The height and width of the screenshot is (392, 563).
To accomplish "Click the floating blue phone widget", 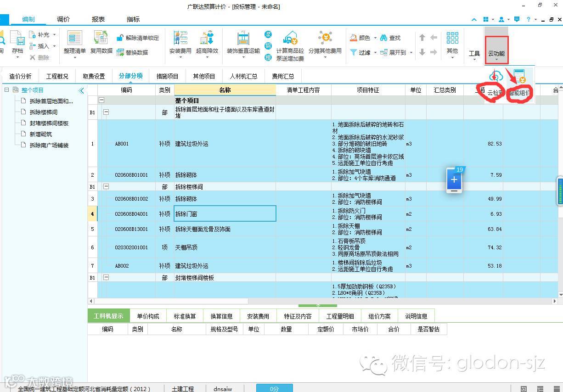I will coord(455,180).
